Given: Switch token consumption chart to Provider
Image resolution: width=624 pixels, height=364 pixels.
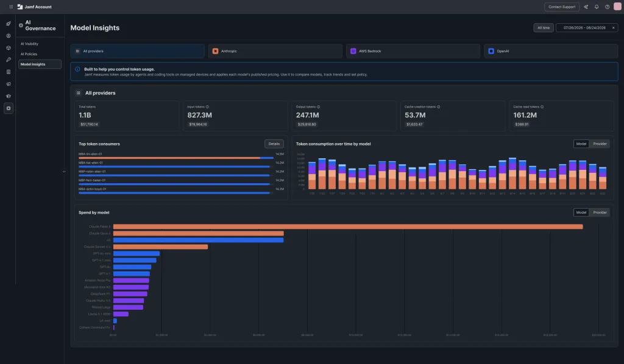Looking at the screenshot, I should click(600, 144).
